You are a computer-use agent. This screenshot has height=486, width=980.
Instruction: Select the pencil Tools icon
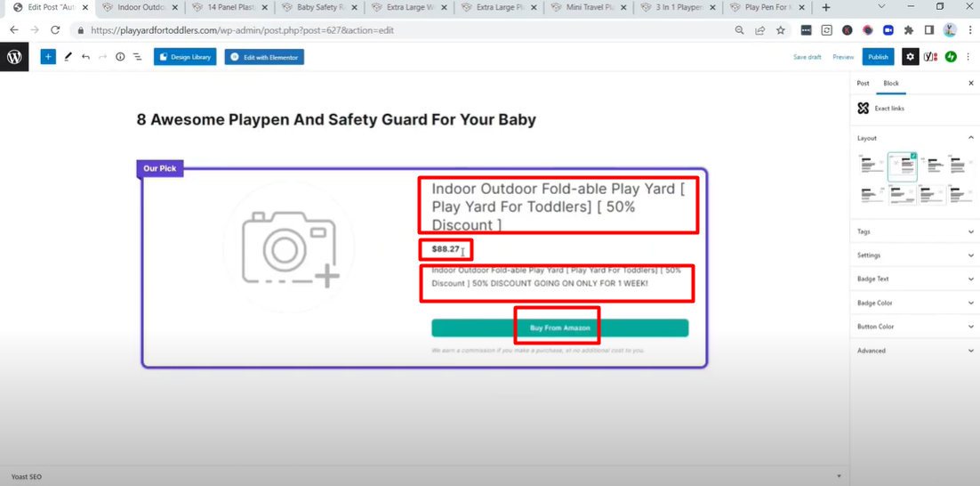tap(68, 57)
